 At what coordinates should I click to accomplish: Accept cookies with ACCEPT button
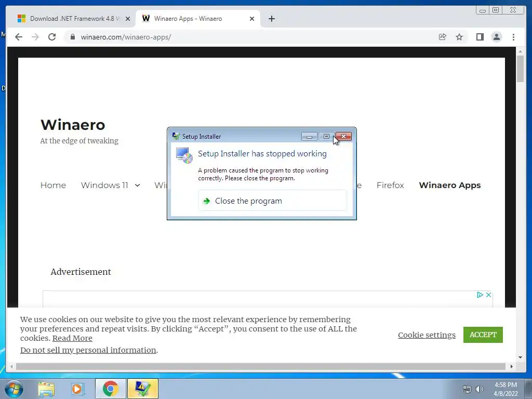click(x=483, y=335)
